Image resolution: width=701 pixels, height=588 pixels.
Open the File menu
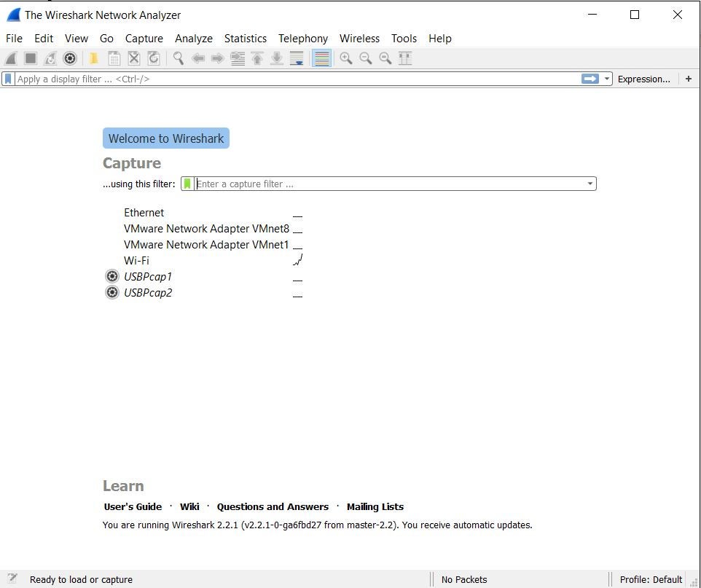pos(14,39)
